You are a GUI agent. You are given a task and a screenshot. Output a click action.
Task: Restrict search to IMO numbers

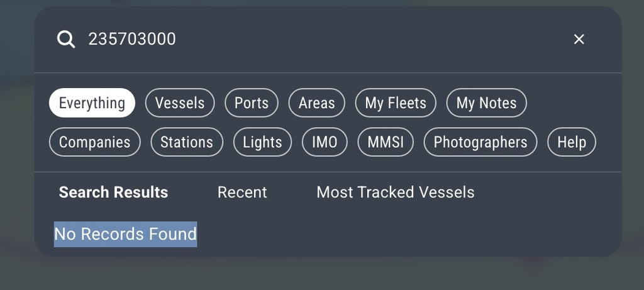pos(325,142)
